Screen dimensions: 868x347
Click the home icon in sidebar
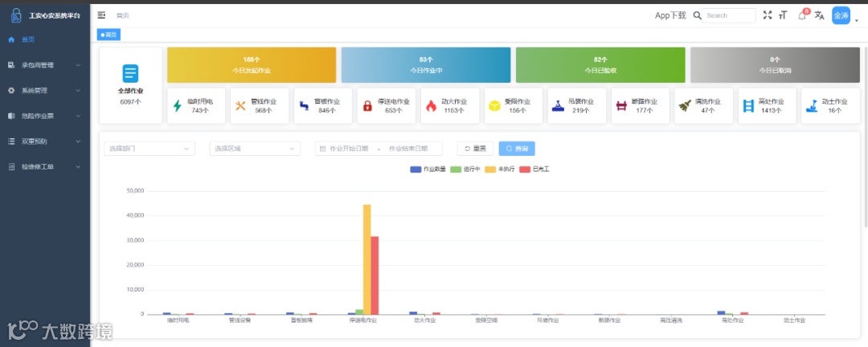(11, 39)
